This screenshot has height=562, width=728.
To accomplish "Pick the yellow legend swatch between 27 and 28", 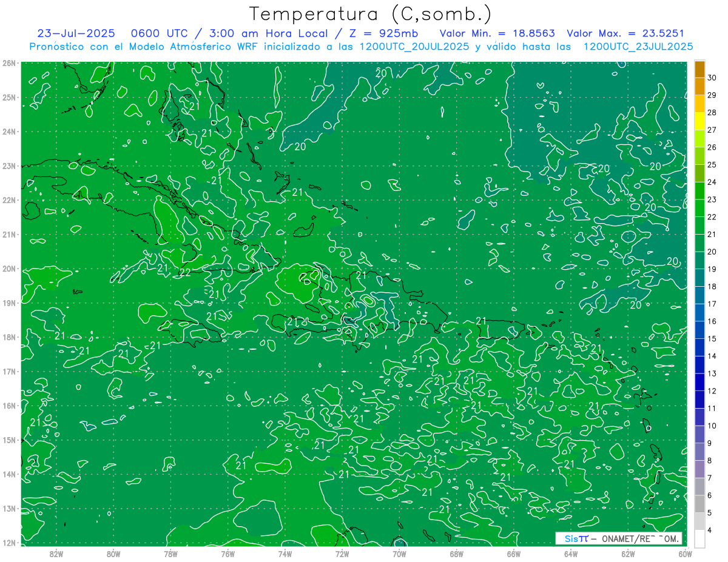I will point(699,121).
